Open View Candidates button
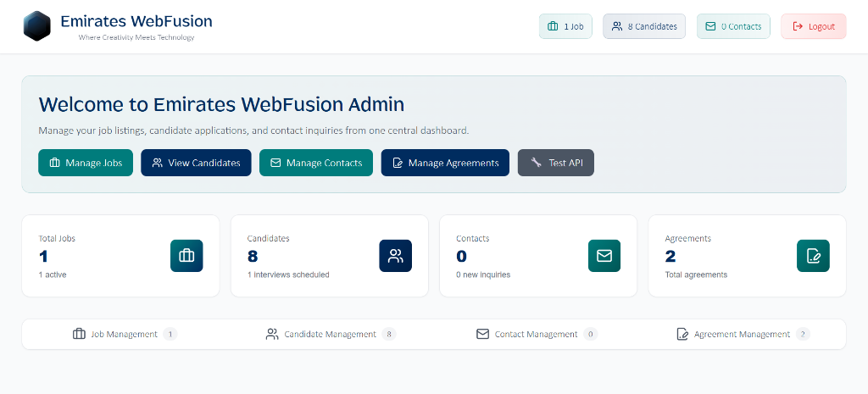Viewport: 868px width, 394px height. tap(196, 163)
